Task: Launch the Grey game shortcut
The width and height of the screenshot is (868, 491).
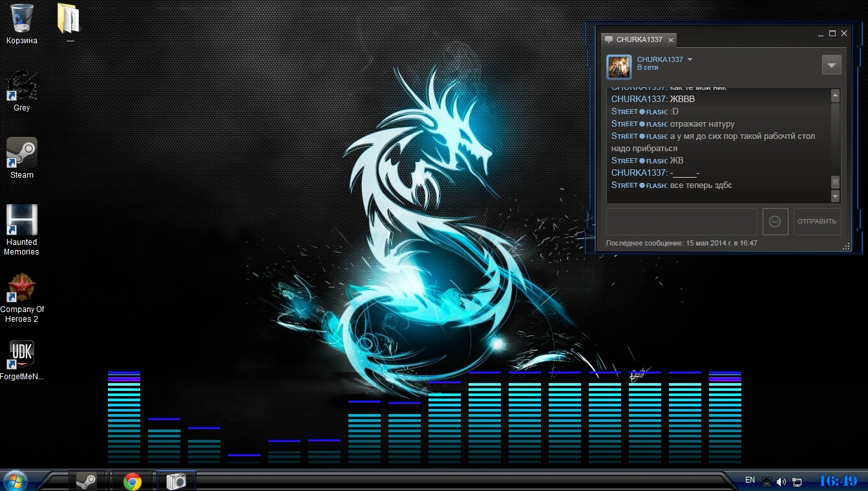Action: click(x=22, y=90)
